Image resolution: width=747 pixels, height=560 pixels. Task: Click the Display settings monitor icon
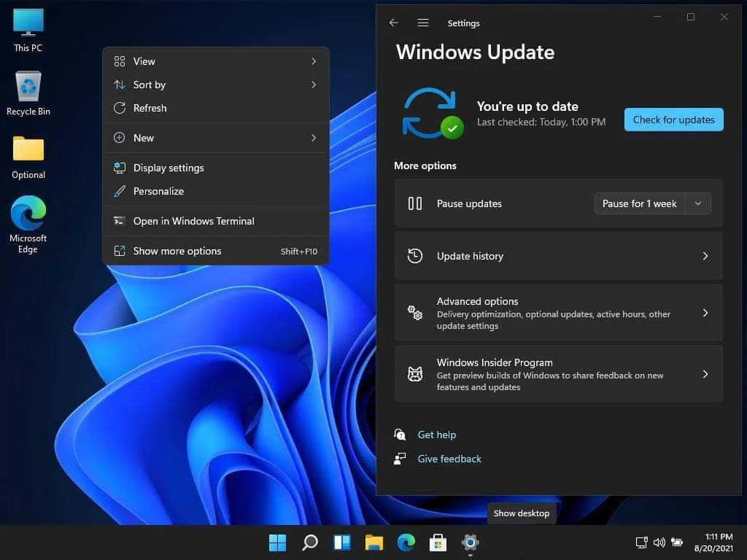(120, 168)
